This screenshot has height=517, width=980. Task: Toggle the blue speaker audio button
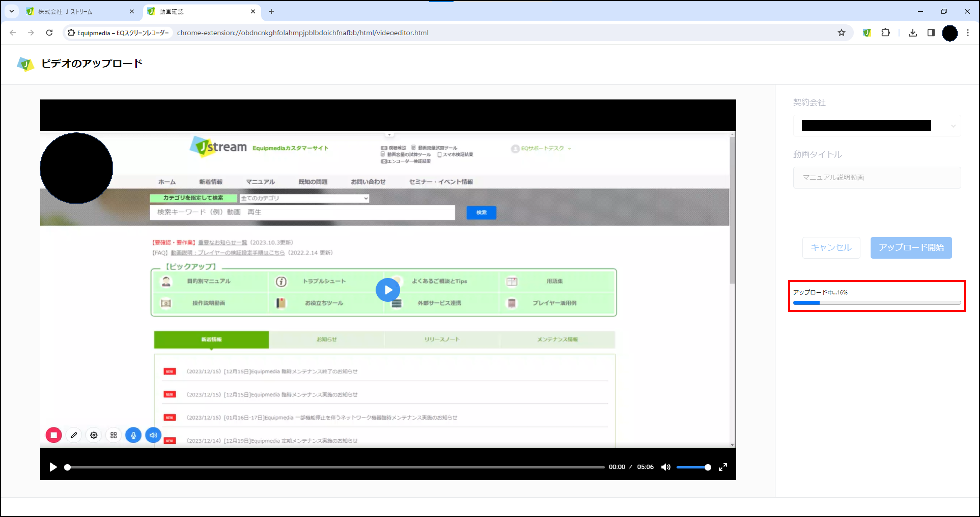coord(153,435)
